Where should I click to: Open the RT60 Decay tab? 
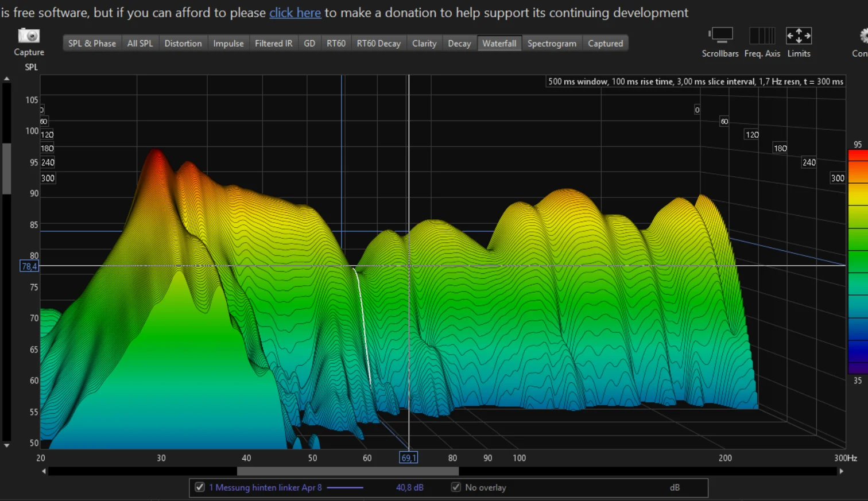pyautogui.click(x=379, y=43)
